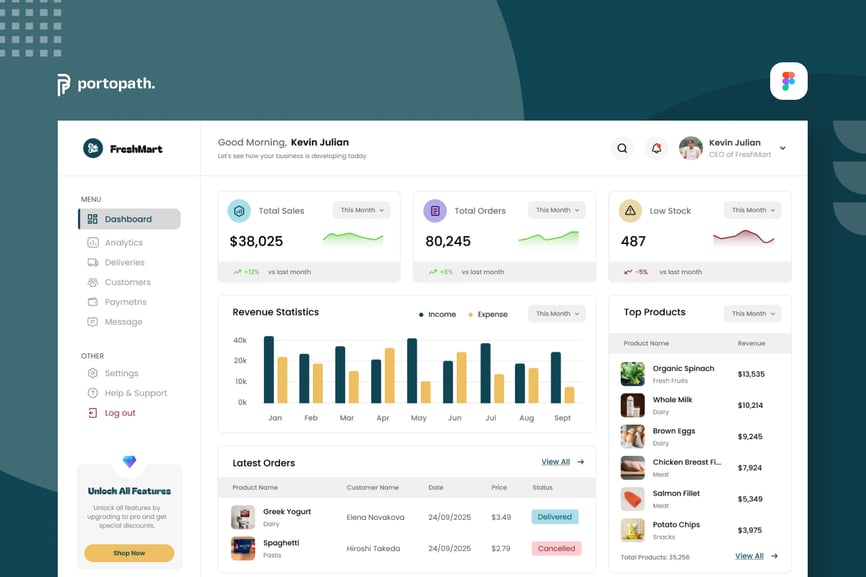Toggle the Expense legend series
866x577 pixels.
click(x=487, y=314)
